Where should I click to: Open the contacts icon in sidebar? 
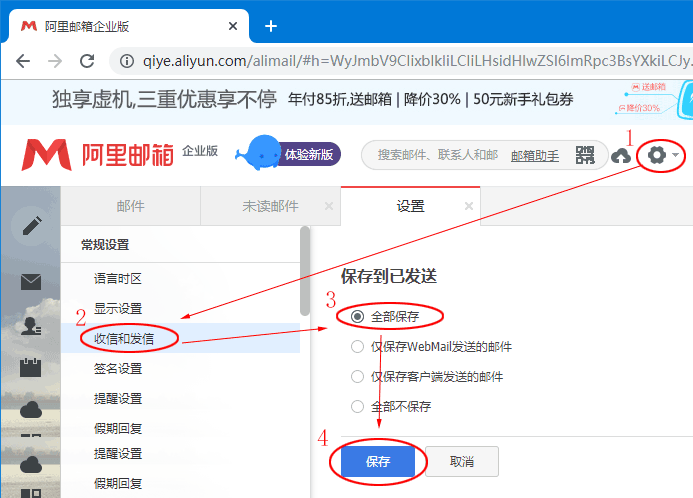31,326
